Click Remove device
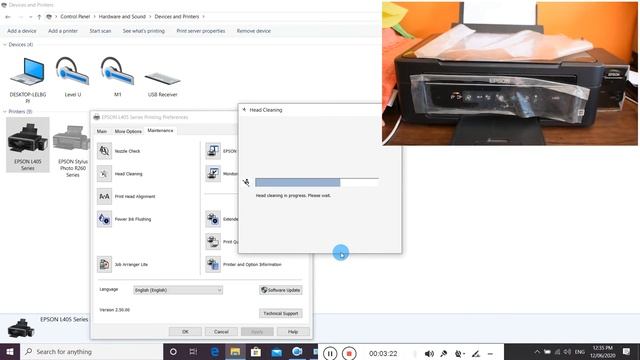The image size is (640, 360). 253,31
